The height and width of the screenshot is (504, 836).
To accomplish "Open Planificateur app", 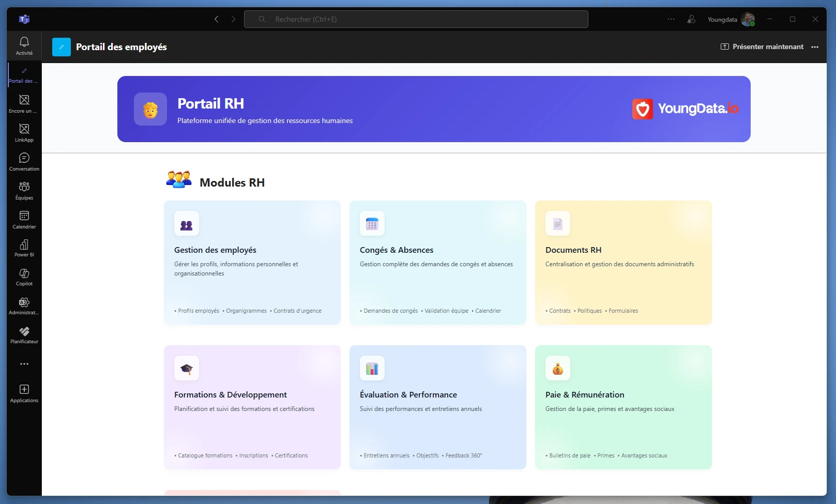I will point(24,335).
